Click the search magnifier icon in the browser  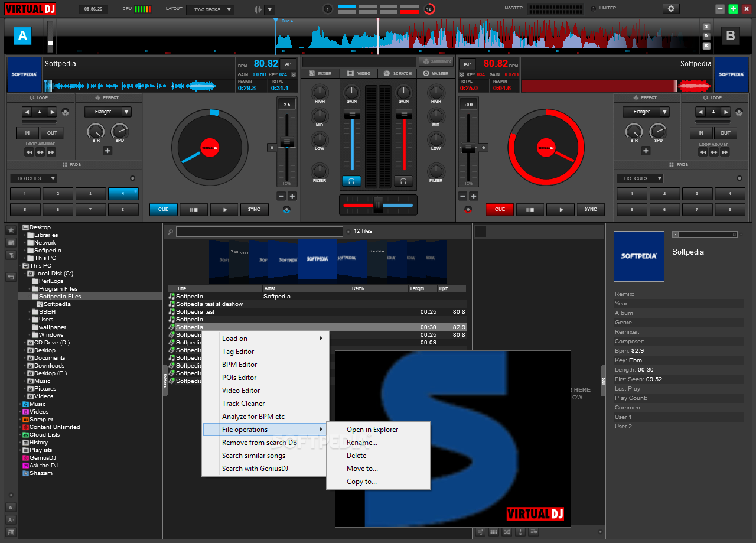click(170, 232)
